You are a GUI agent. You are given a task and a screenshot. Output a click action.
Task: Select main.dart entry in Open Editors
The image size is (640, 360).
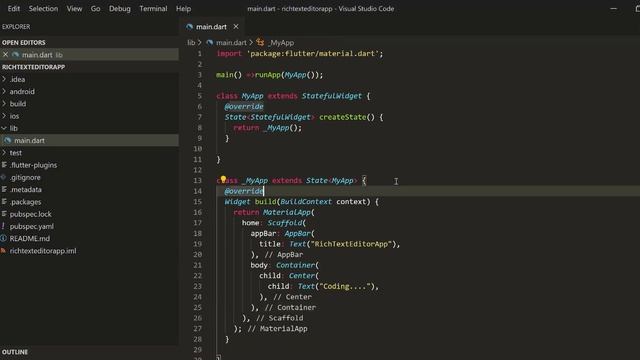89,55
